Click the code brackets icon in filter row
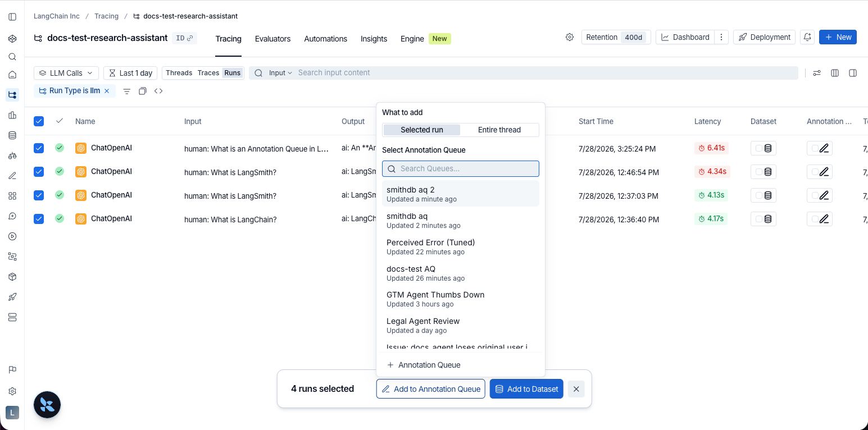 click(x=158, y=91)
